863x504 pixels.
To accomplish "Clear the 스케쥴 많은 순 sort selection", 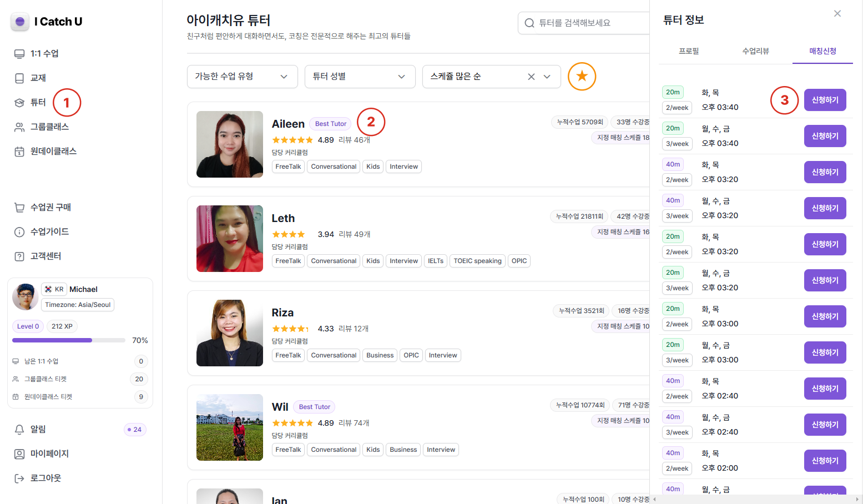I will click(531, 77).
